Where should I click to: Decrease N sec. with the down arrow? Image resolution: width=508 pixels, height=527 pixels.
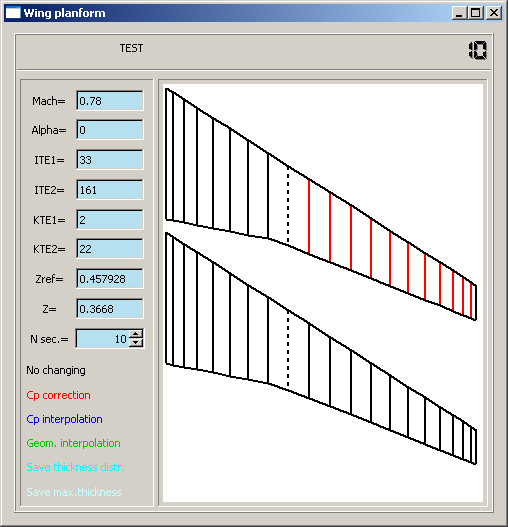coord(136,342)
